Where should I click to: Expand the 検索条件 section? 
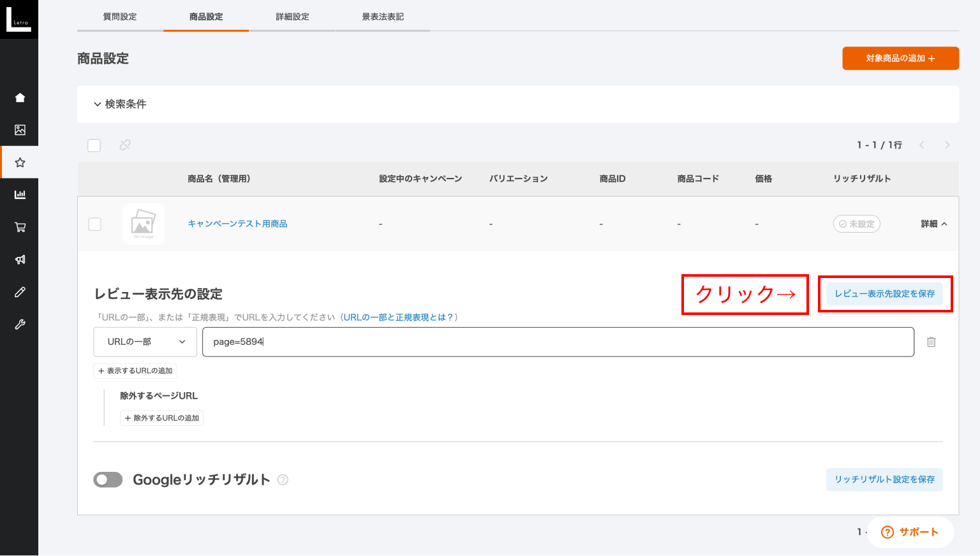[x=120, y=104]
